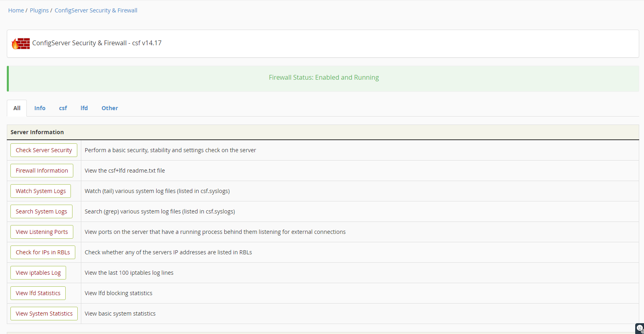The width and height of the screenshot is (644, 334).
Task: Click the CSF firewall brick logo icon
Action: point(21,43)
